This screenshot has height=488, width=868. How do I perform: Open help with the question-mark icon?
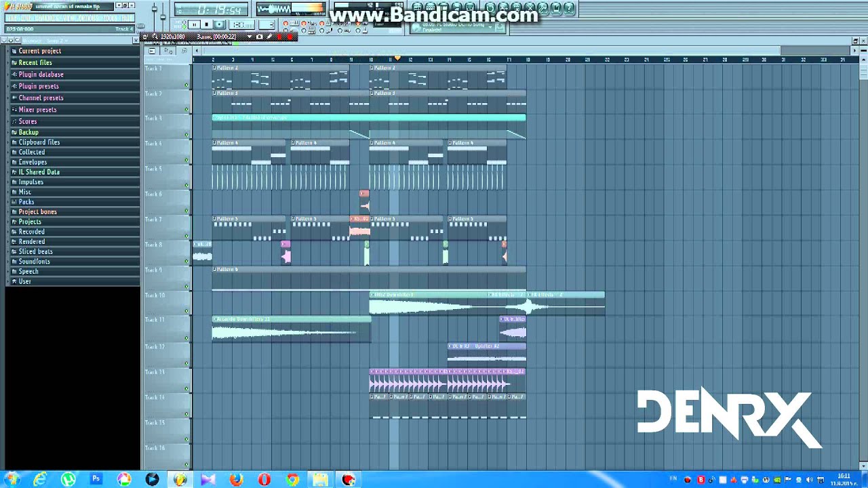(x=568, y=8)
